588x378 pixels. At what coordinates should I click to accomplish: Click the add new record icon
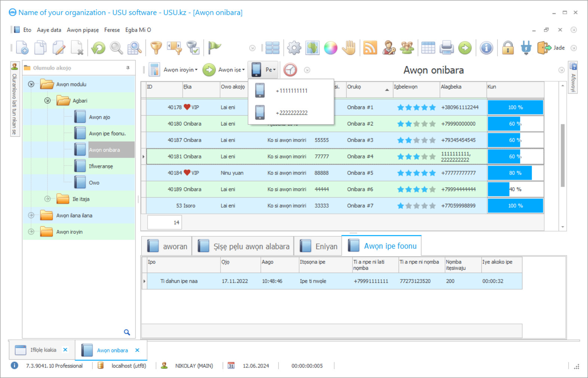pos(22,48)
